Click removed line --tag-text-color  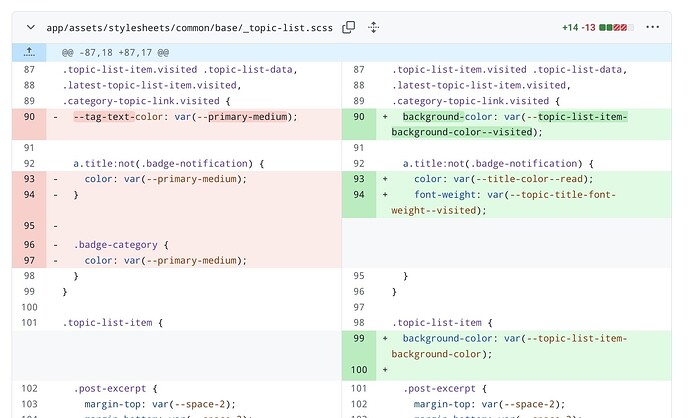185,117
